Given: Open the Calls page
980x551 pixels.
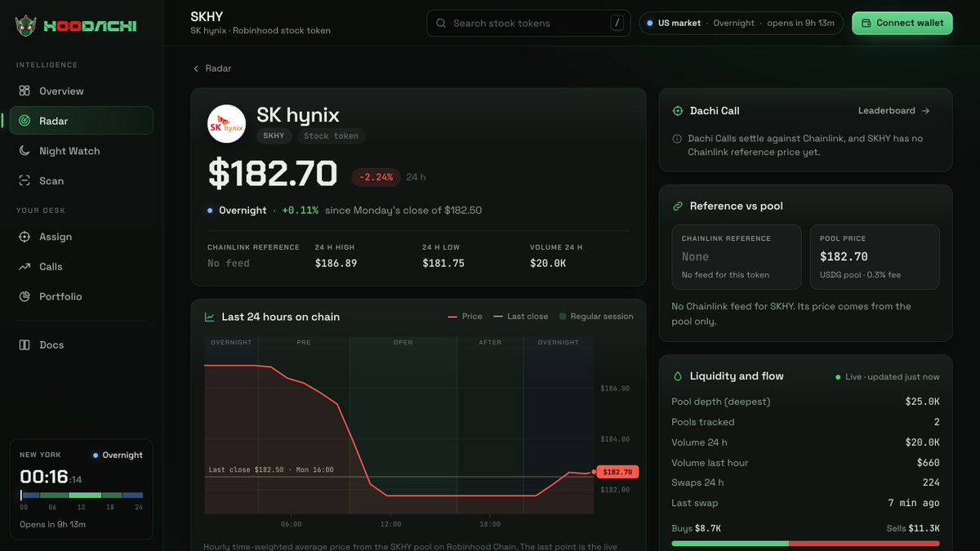Looking at the screenshot, I should click(82, 267).
